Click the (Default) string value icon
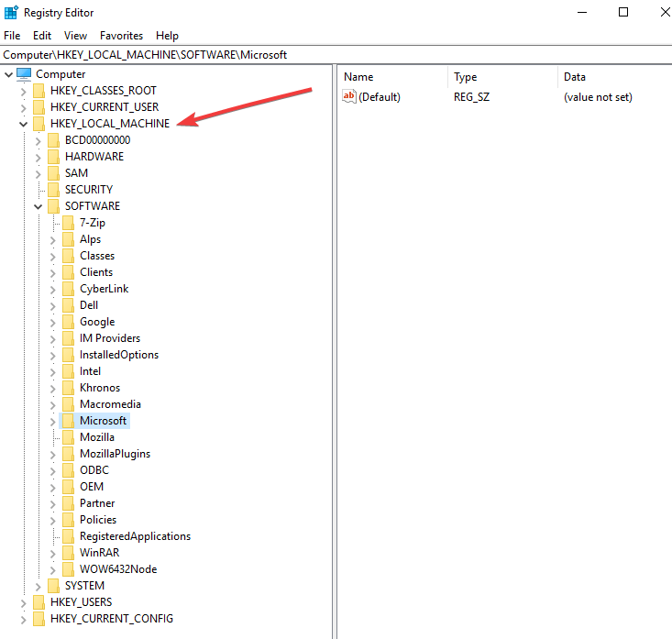672x639 pixels. (349, 97)
